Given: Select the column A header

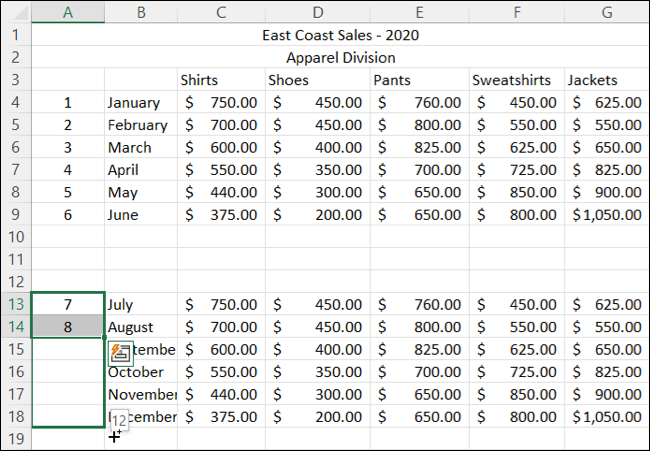Looking at the screenshot, I should [x=68, y=12].
